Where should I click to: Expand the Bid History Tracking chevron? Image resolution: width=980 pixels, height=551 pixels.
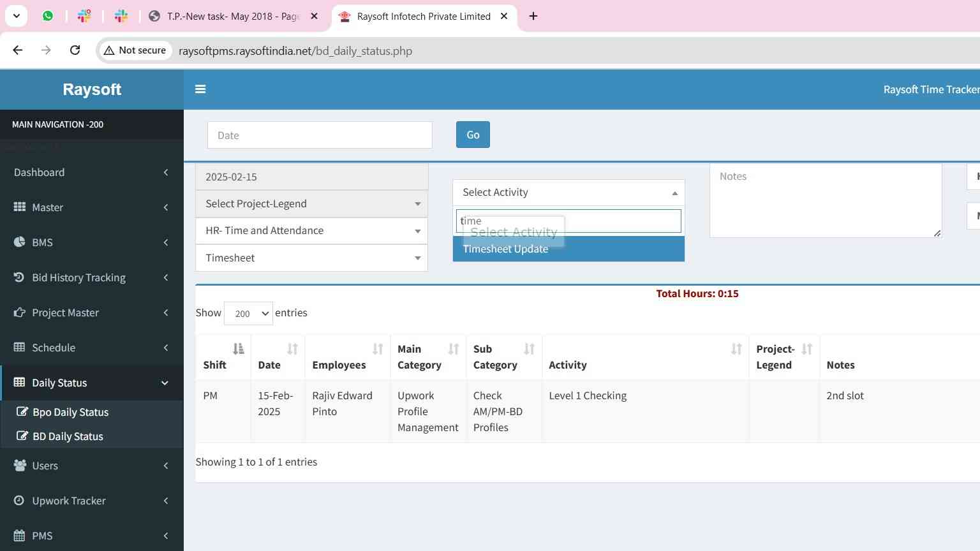click(x=166, y=277)
